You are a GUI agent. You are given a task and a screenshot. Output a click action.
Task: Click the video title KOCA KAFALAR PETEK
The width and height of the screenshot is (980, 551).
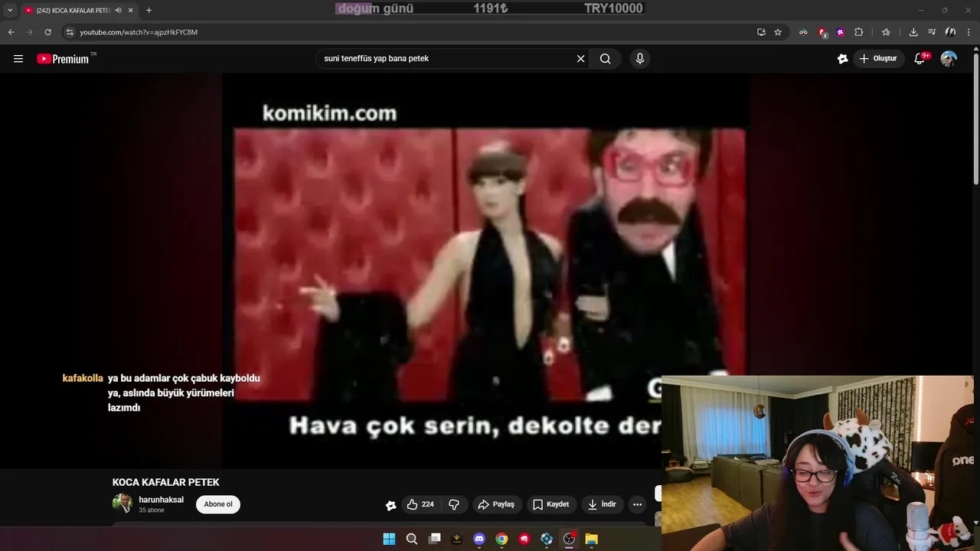click(x=166, y=482)
